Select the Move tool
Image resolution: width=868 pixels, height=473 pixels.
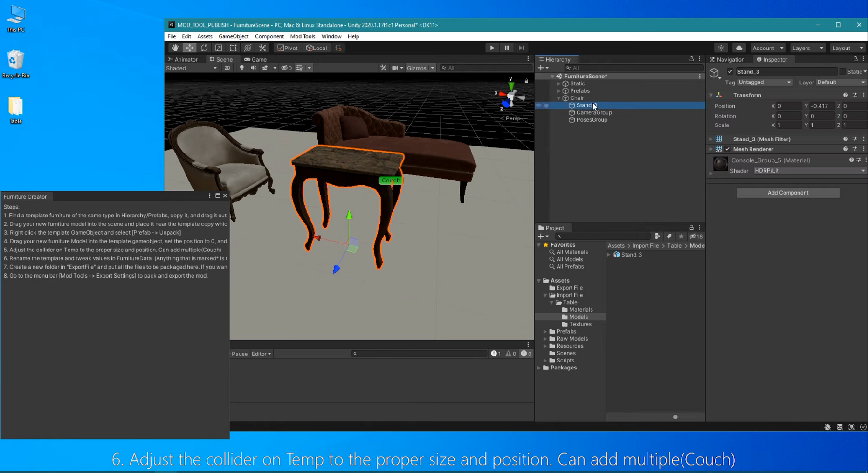pos(190,48)
